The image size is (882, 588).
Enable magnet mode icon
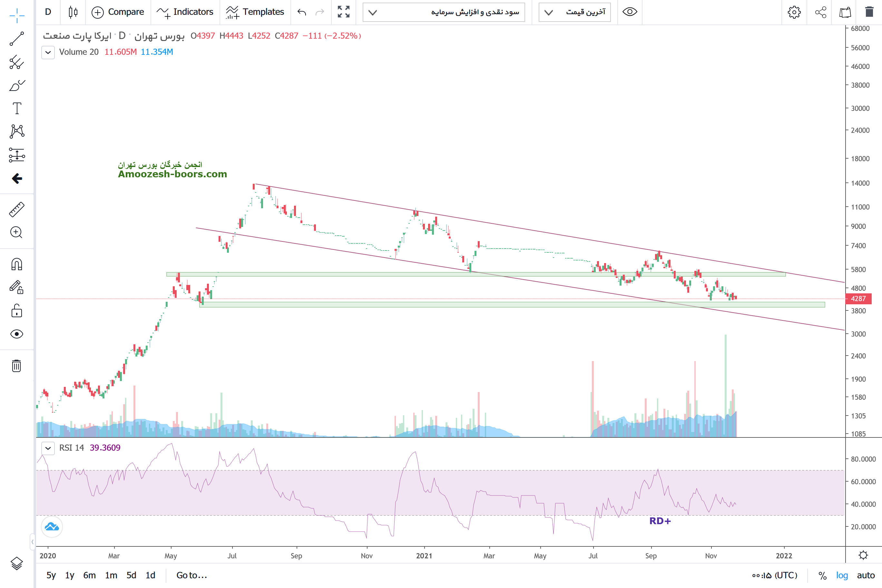point(17,264)
